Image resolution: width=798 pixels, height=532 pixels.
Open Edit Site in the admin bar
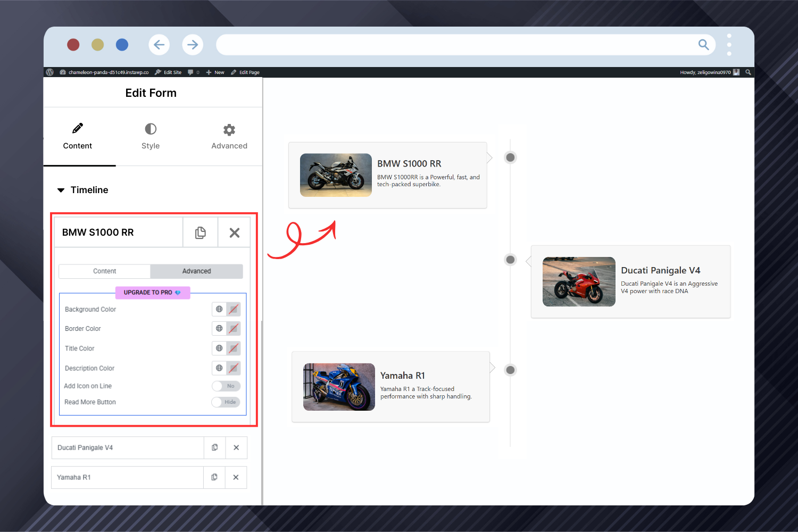coord(168,72)
